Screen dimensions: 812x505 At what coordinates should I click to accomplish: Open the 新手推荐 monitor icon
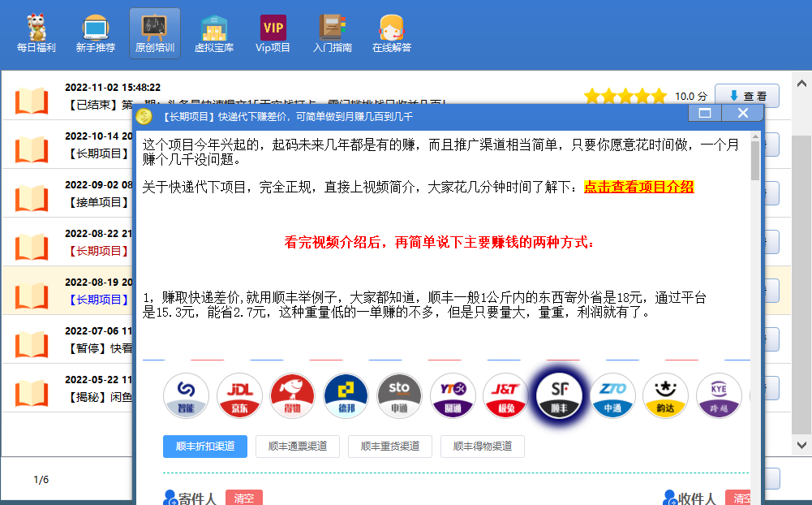coord(95,28)
